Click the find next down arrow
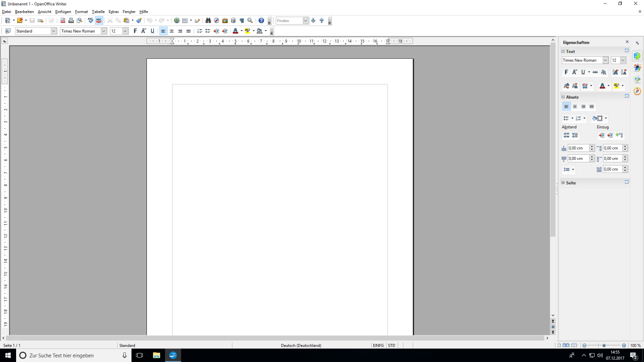 313,21
